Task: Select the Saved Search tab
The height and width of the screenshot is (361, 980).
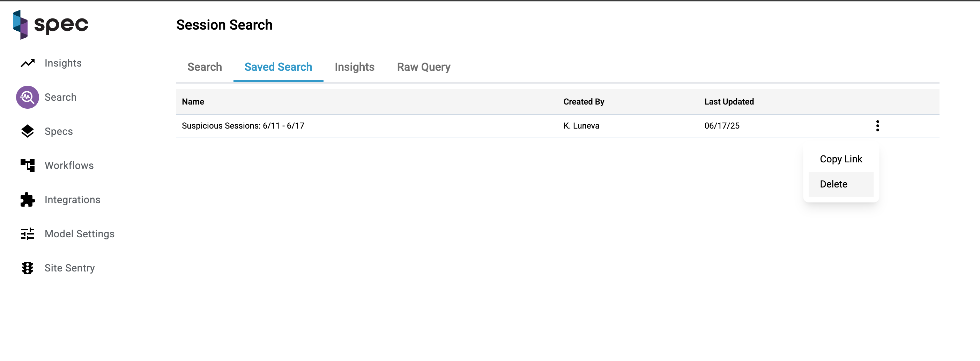Action: tap(278, 67)
